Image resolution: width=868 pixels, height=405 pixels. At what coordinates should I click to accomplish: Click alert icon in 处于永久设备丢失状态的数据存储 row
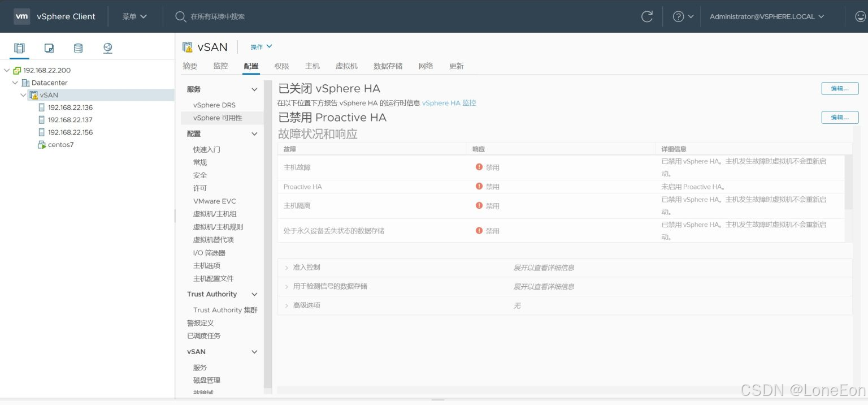point(479,230)
